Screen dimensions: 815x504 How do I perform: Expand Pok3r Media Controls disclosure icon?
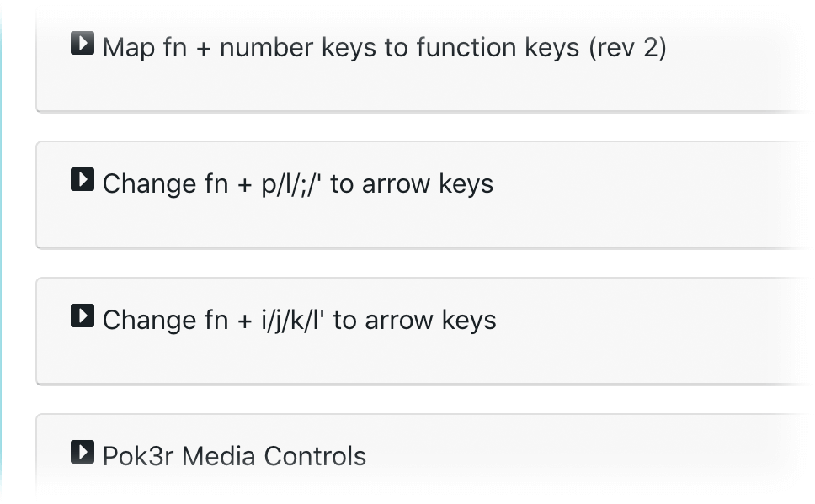[83, 452]
